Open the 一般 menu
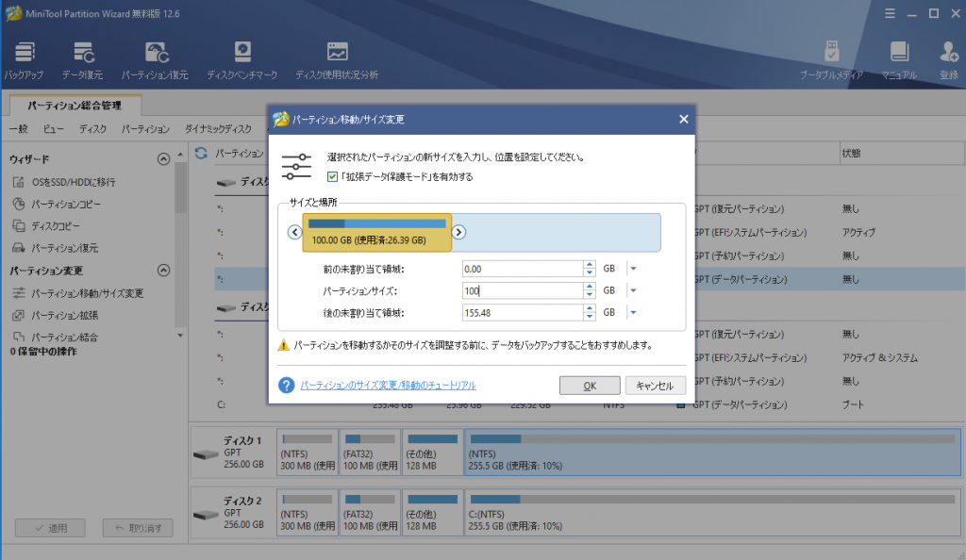This screenshot has height=560, width=966. tap(19, 128)
